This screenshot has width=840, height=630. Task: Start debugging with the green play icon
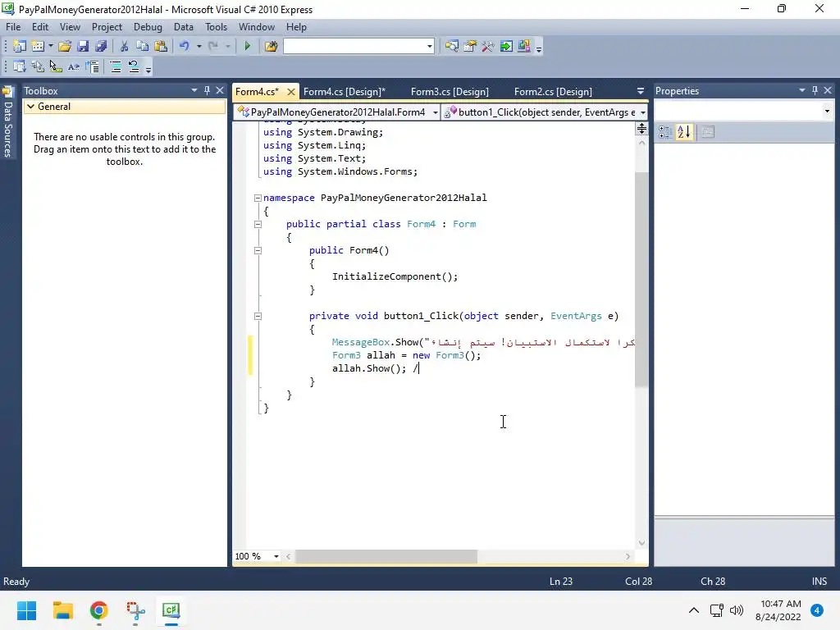coord(248,47)
